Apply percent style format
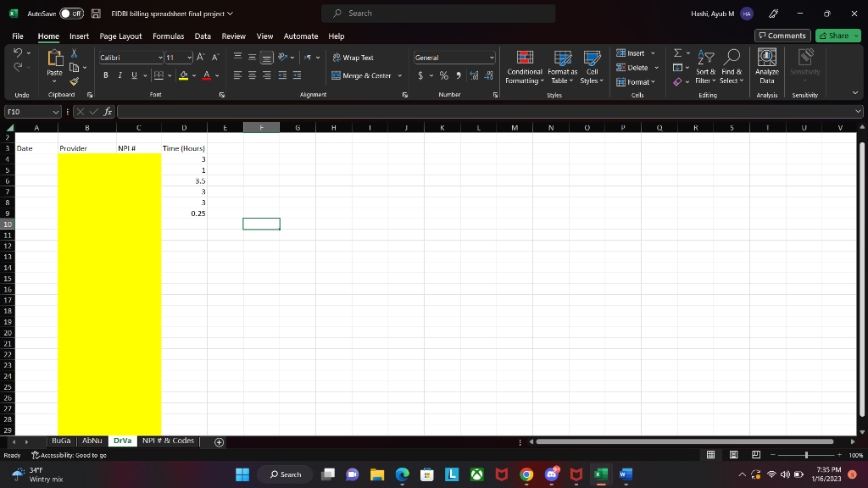 [x=444, y=75]
